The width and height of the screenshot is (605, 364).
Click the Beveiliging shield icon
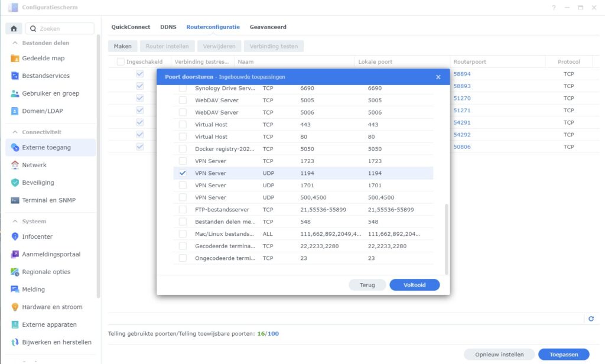point(15,183)
